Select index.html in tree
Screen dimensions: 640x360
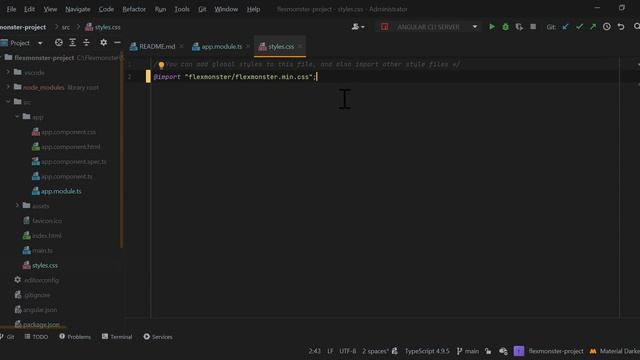(42, 236)
